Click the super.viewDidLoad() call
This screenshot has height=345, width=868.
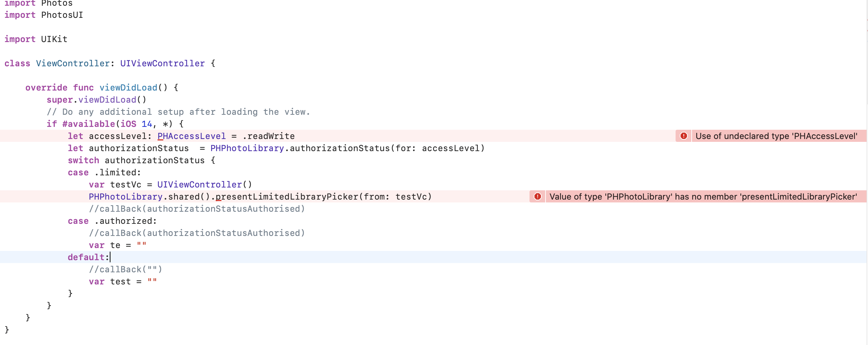96,99
